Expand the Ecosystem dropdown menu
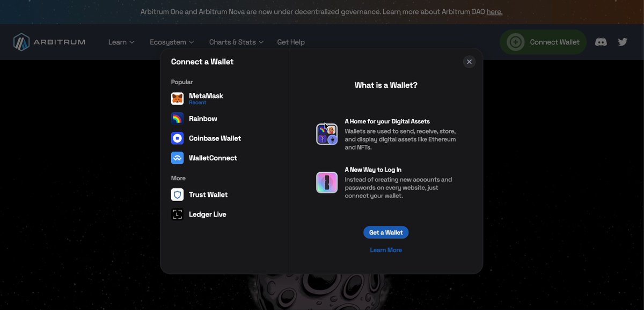644x310 pixels. [x=172, y=42]
